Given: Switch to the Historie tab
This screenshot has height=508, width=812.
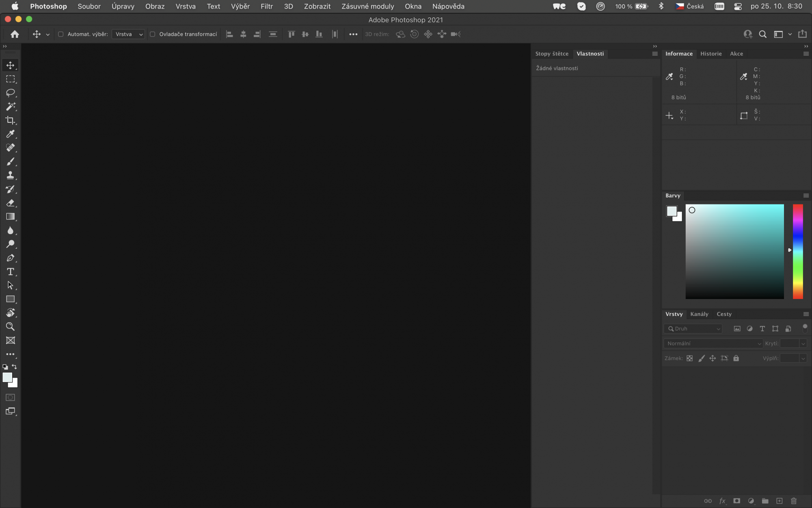Looking at the screenshot, I should click(711, 54).
